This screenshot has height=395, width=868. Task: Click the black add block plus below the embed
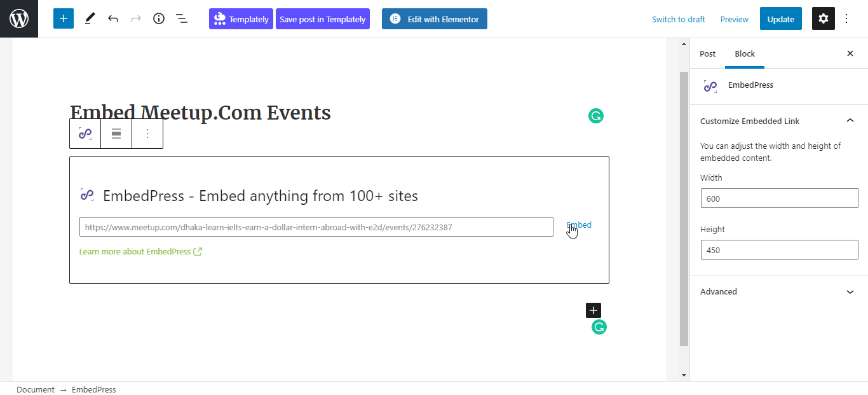pyautogui.click(x=593, y=310)
